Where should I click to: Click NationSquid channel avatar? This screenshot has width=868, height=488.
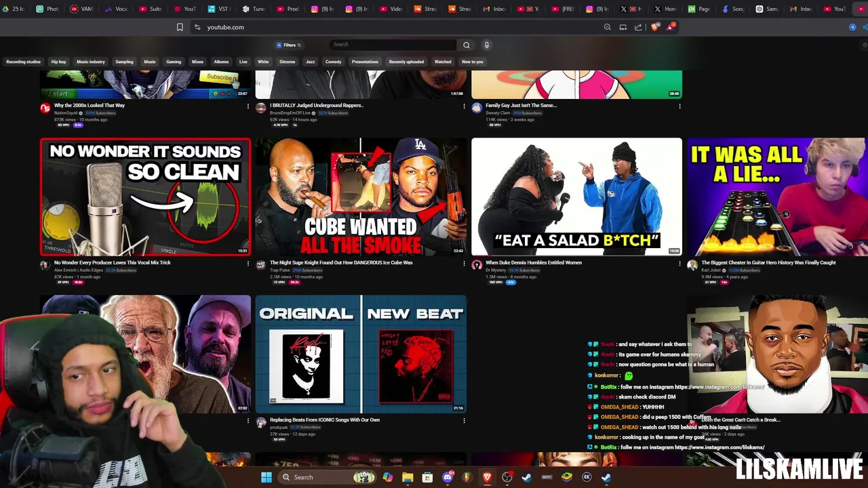click(x=45, y=108)
